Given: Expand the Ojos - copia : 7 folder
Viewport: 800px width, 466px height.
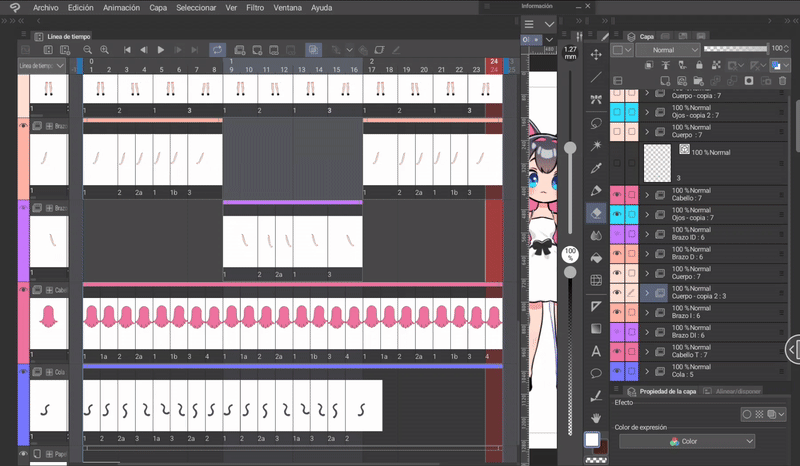Looking at the screenshot, I should (647, 214).
